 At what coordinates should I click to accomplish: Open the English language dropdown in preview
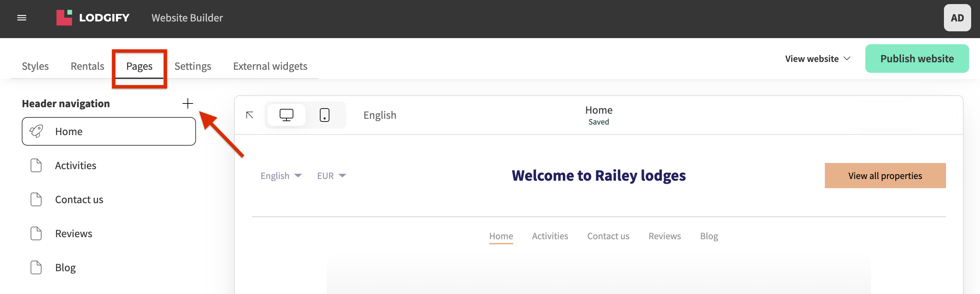[281, 176]
